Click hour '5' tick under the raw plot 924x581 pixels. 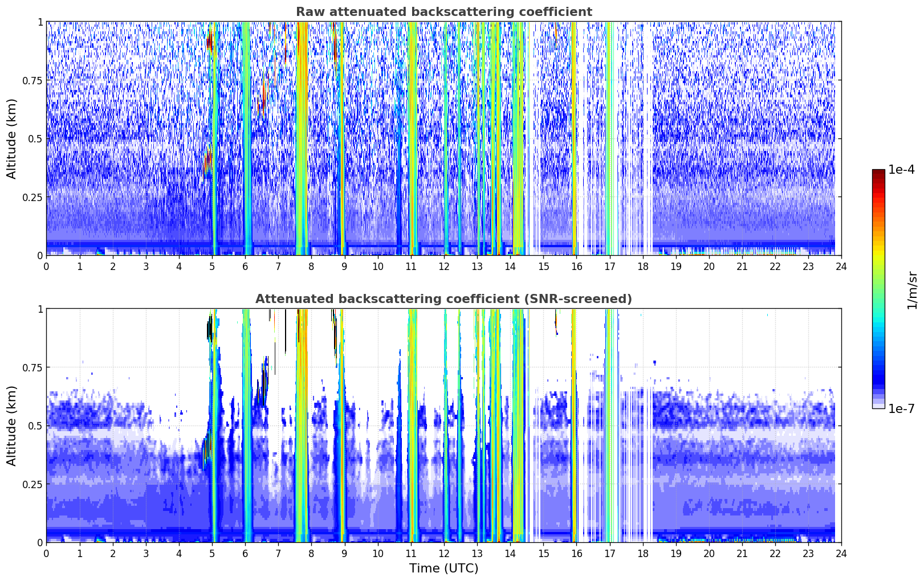[212, 266]
